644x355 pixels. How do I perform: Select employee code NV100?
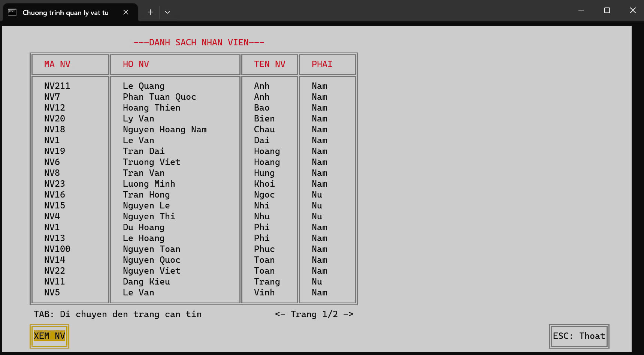[x=57, y=249]
